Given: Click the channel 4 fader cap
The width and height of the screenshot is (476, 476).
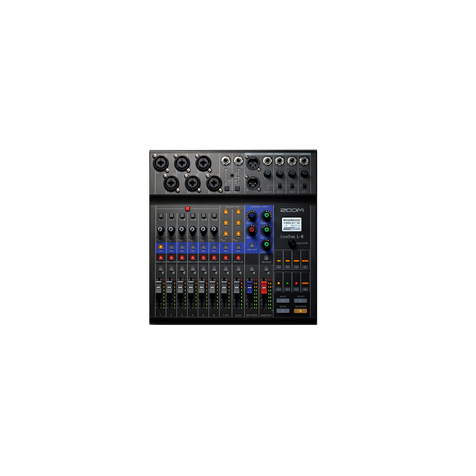Looking at the screenshot, I should click(x=190, y=287).
